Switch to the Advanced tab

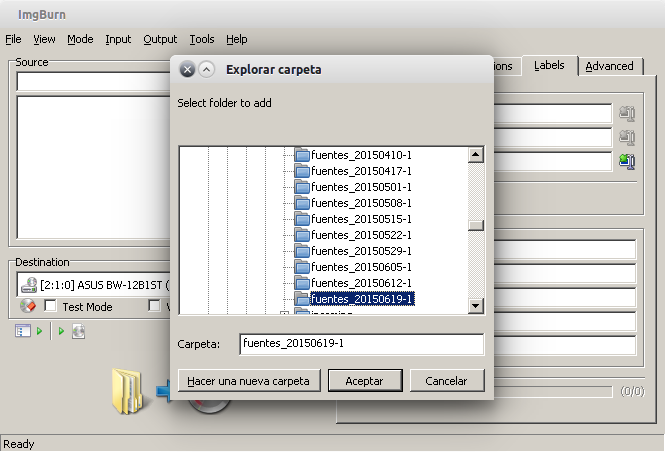click(609, 66)
